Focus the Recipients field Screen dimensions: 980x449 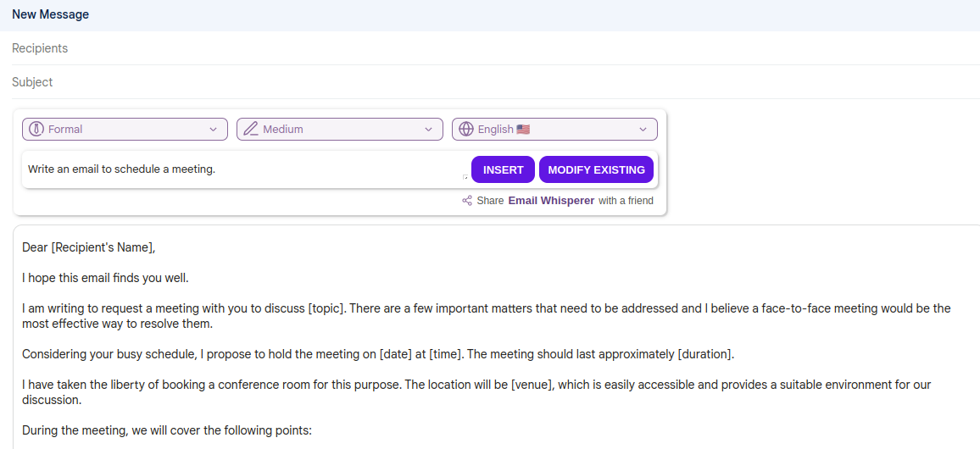[x=492, y=48]
